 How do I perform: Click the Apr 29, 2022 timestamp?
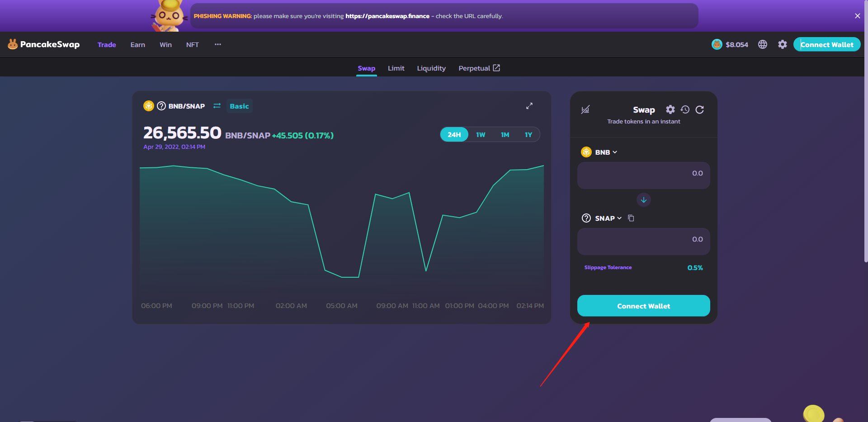coord(174,147)
